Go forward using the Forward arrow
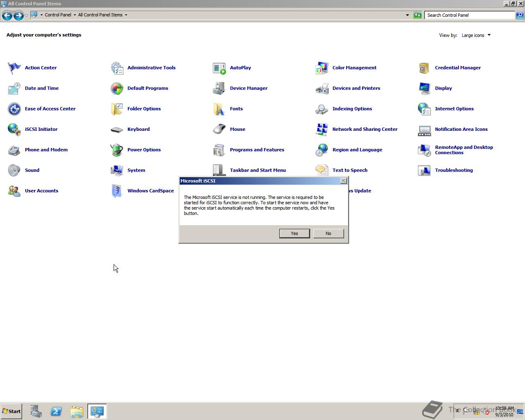This screenshot has width=525, height=420. [x=18, y=15]
